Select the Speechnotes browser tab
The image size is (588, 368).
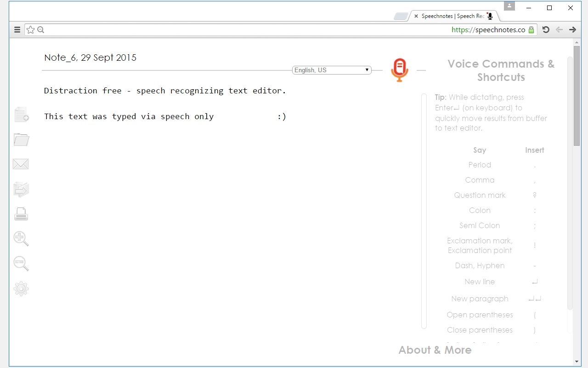(452, 16)
